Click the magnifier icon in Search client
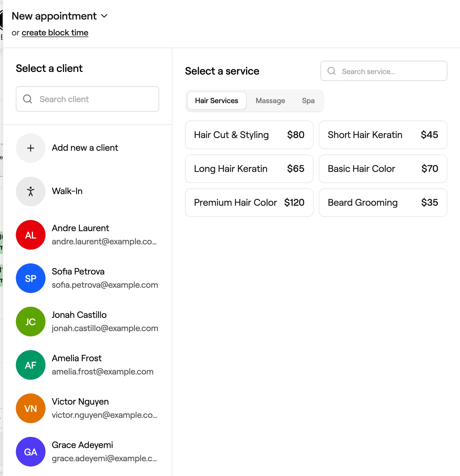This screenshot has height=476, width=460. pyautogui.click(x=28, y=99)
